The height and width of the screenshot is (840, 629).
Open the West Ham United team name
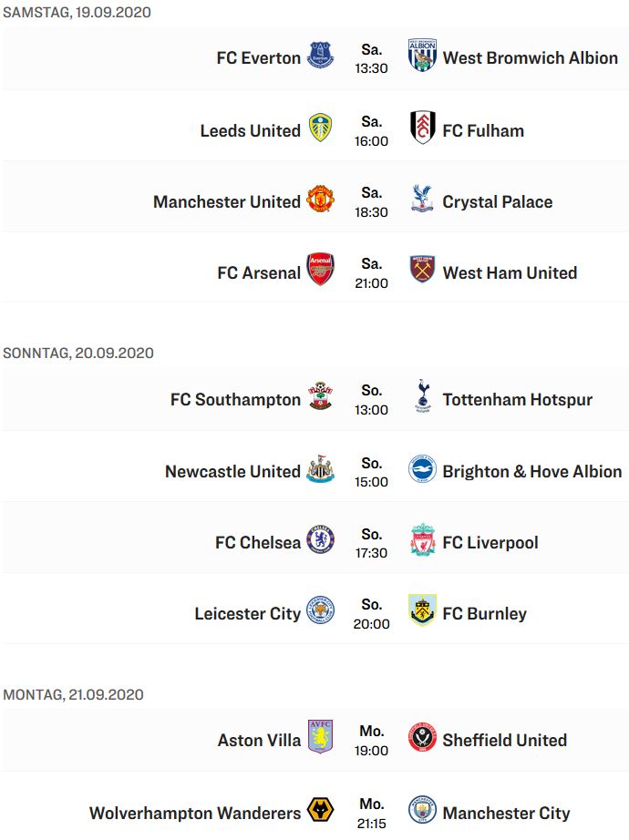pyautogui.click(x=510, y=272)
